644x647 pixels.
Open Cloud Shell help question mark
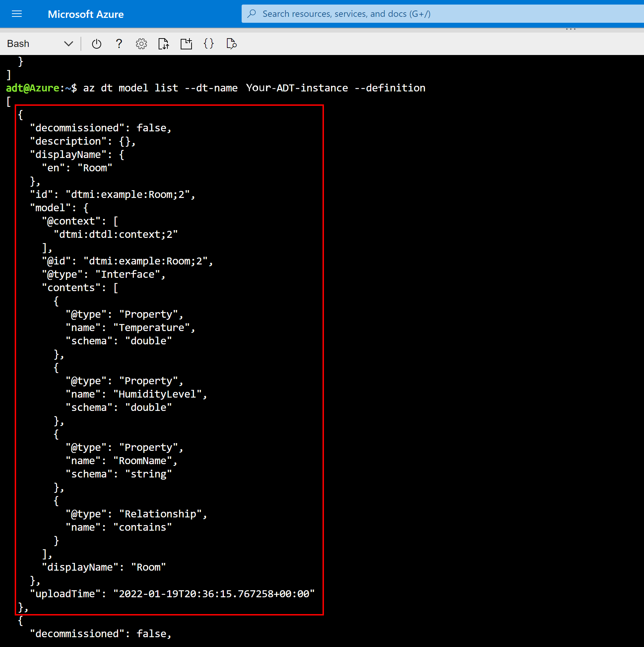(x=119, y=44)
